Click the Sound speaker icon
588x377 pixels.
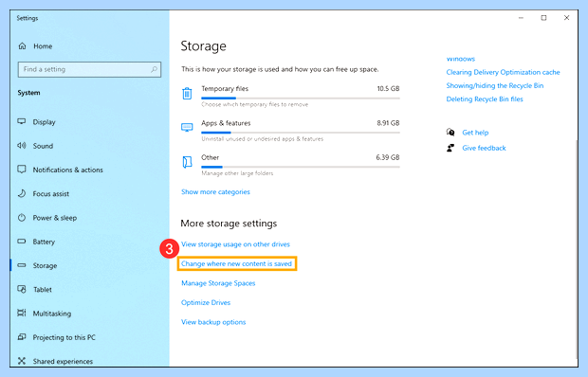22,146
